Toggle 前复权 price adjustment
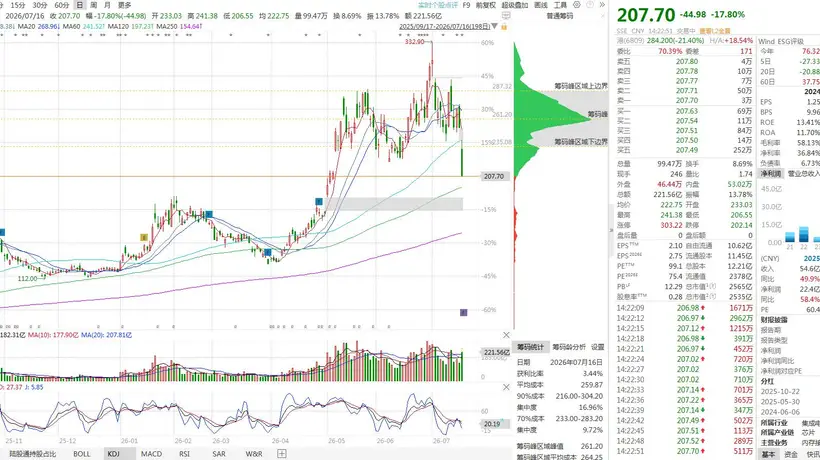The height and width of the screenshot is (460, 820). (x=486, y=5)
